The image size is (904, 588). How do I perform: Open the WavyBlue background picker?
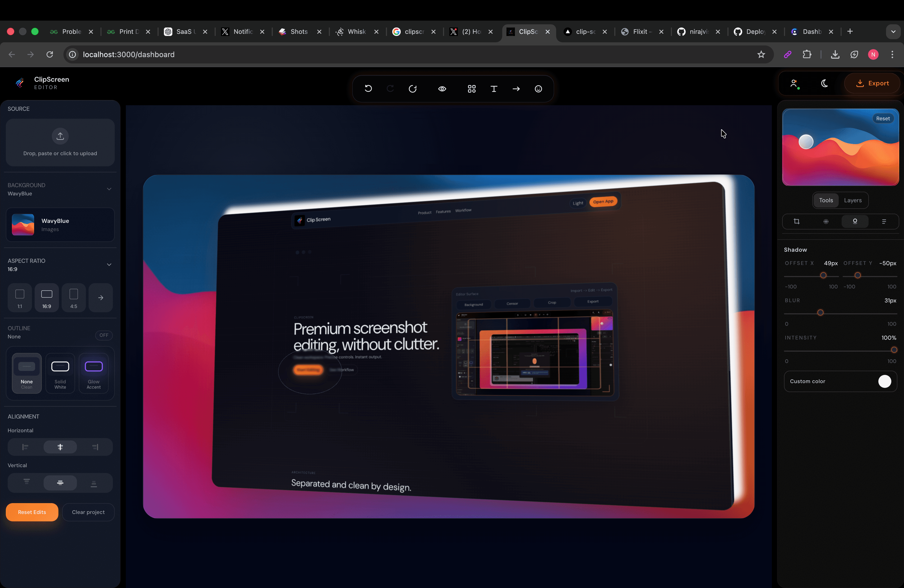coord(60,224)
